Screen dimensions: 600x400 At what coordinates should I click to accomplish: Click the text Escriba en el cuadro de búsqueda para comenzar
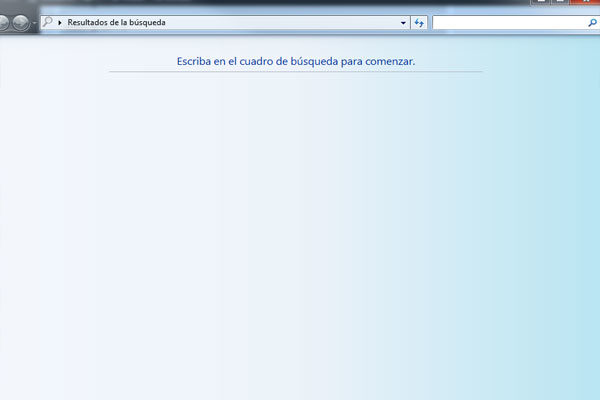point(296,61)
